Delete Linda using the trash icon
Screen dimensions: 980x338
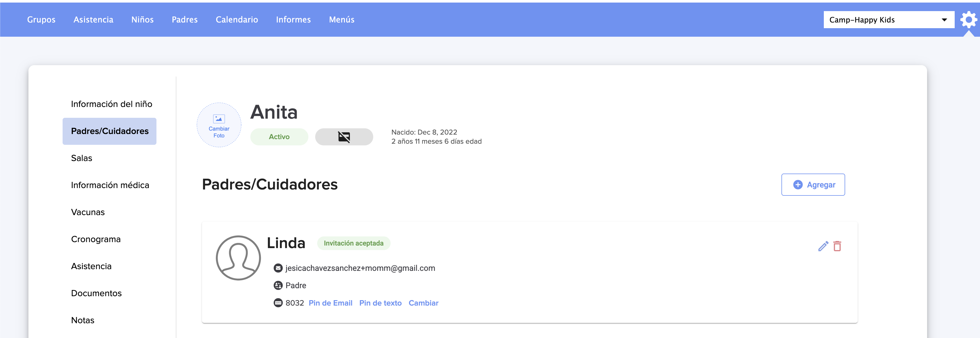tap(837, 246)
